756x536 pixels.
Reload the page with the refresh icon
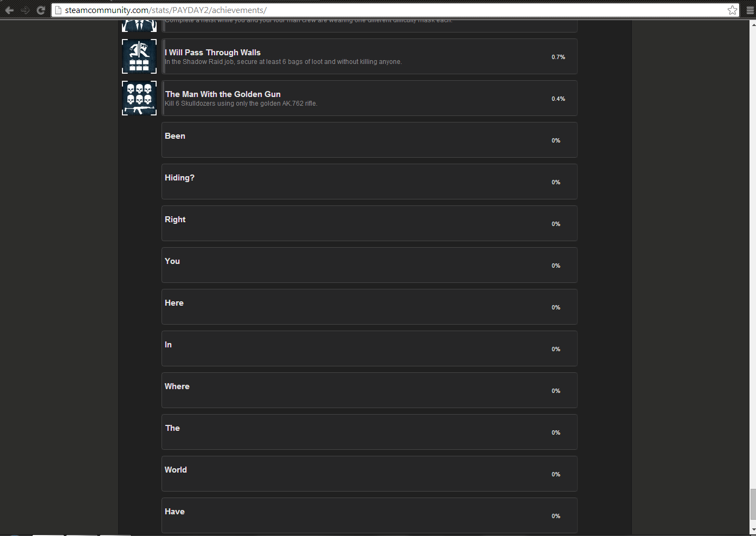click(x=41, y=10)
